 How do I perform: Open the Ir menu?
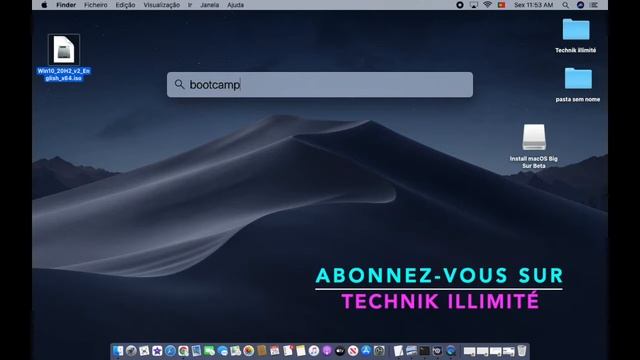(x=190, y=5)
